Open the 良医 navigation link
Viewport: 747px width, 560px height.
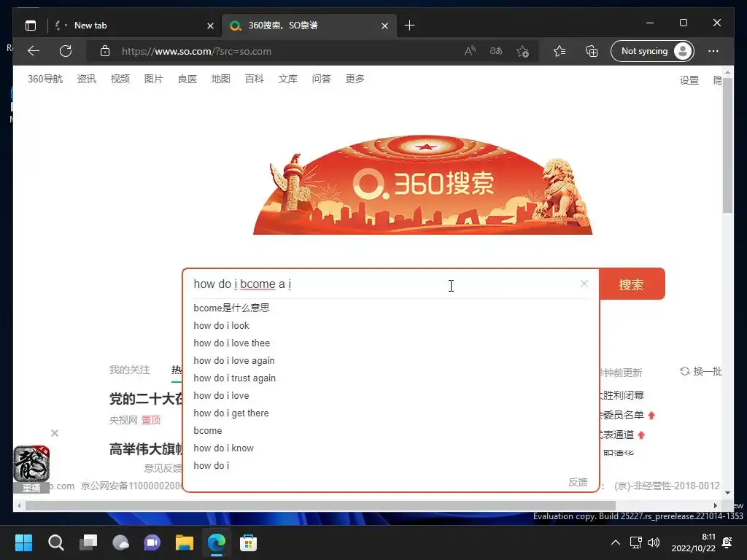tap(187, 79)
